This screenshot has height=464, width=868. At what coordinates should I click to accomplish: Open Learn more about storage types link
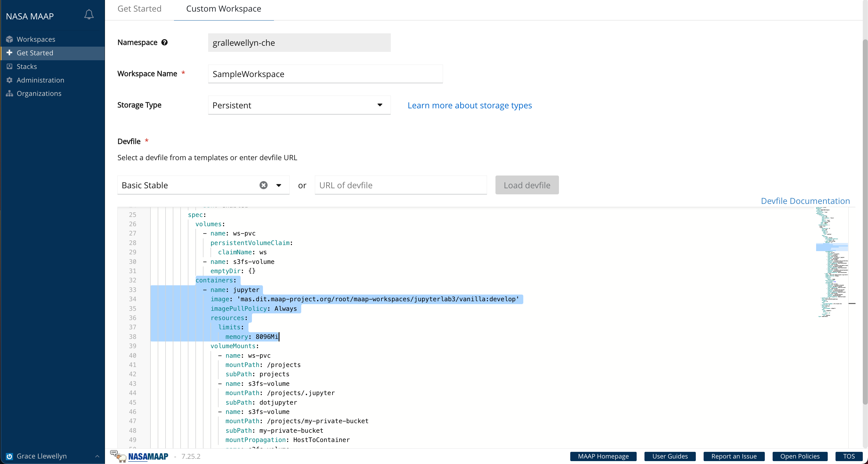click(470, 105)
